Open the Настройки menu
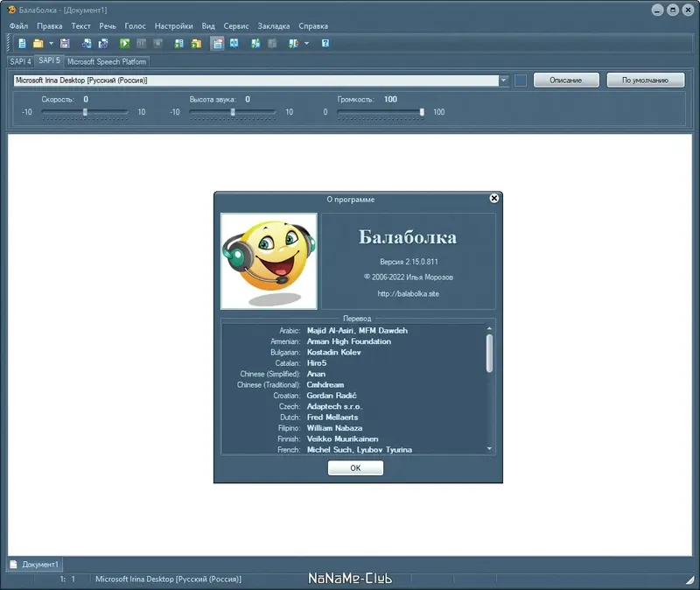The width and height of the screenshot is (700, 590). tap(173, 26)
